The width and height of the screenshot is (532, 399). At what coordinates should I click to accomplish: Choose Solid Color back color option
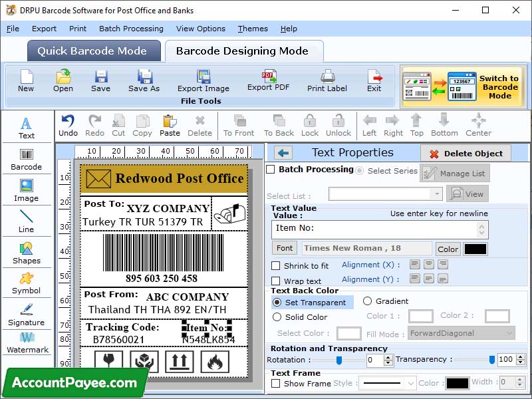277,317
